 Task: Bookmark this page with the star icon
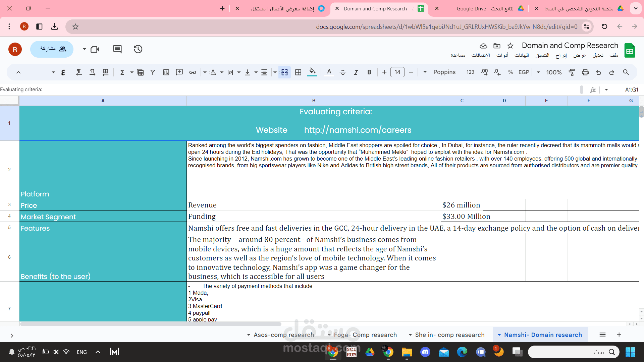[x=75, y=26]
